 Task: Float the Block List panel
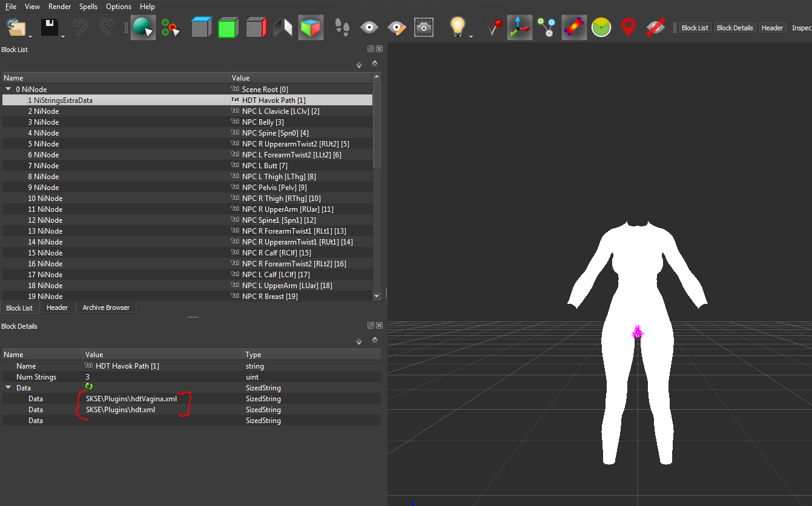click(371, 49)
